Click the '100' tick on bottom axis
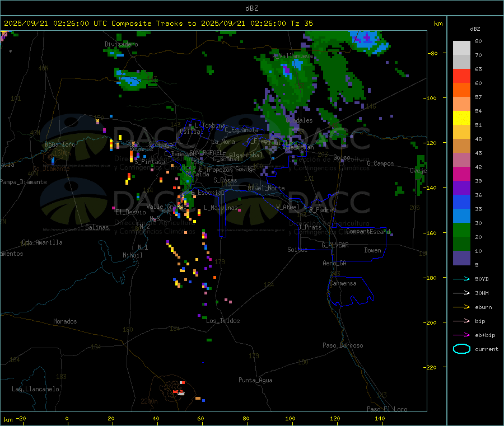The image size is (504, 426). (x=290, y=418)
